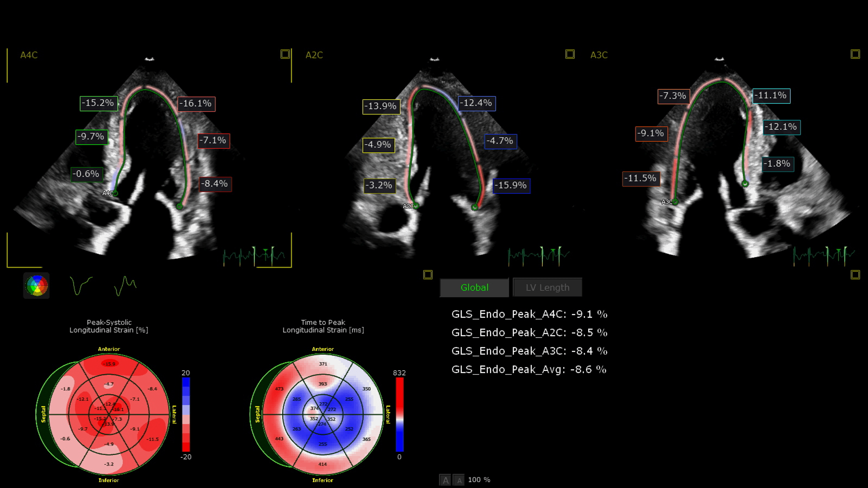Select A3C segment label -12.1%
The height and width of the screenshot is (488, 868).
pos(781,128)
